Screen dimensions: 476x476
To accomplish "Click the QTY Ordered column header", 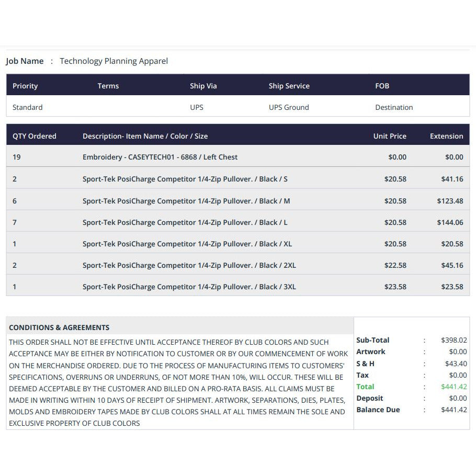I will click(x=35, y=136).
